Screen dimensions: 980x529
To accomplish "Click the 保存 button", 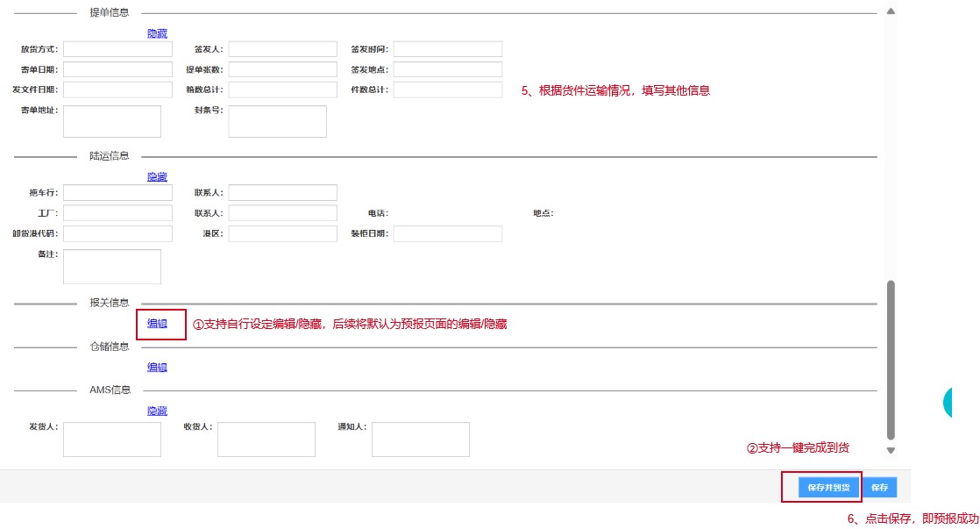I will (879, 488).
